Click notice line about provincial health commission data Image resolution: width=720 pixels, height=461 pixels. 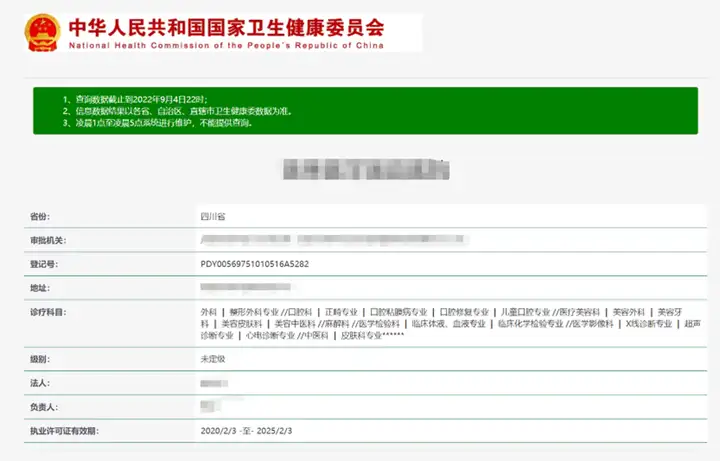tap(178, 111)
